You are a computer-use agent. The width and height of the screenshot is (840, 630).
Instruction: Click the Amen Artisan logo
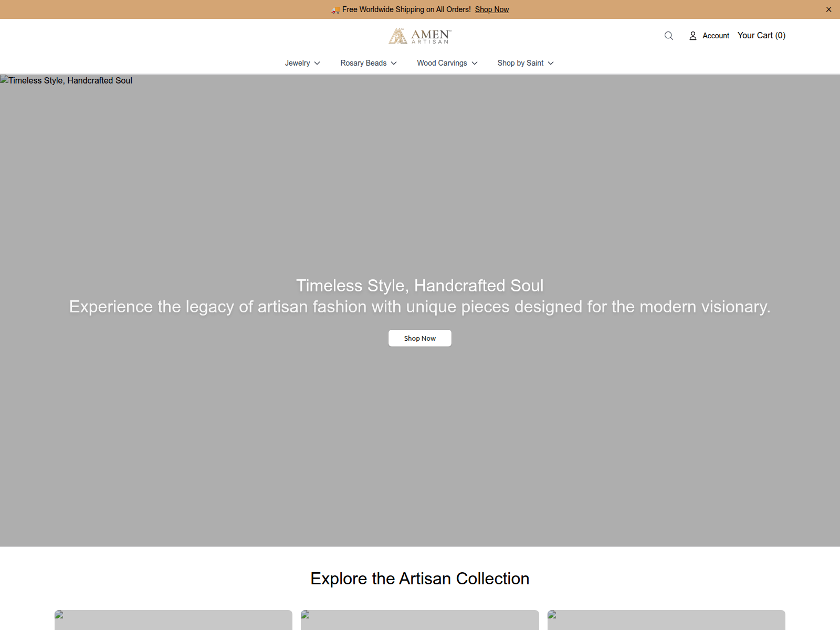pos(420,36)
